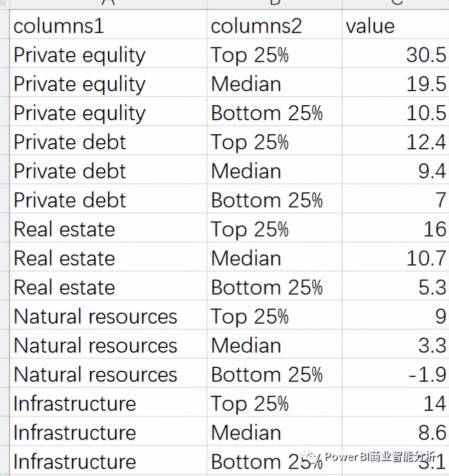Click the Median cell for Private debt
This screenshot has width=449, height=476.
(275, 170)
